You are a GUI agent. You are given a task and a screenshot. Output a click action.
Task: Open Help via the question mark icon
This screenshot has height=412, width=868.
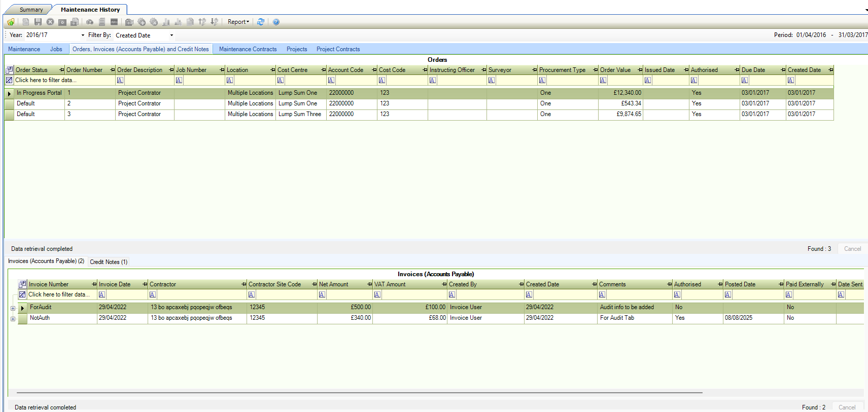coord(276,22)
